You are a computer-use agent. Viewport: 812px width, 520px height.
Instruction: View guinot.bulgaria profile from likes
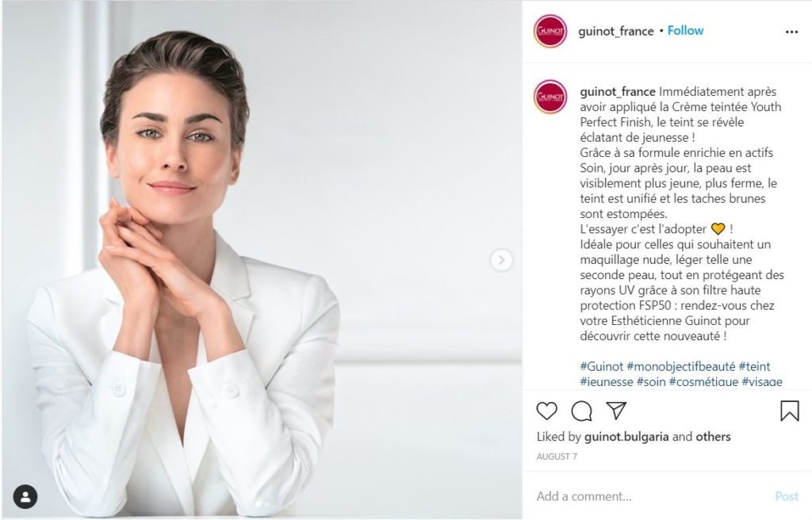tap(626, 437)
